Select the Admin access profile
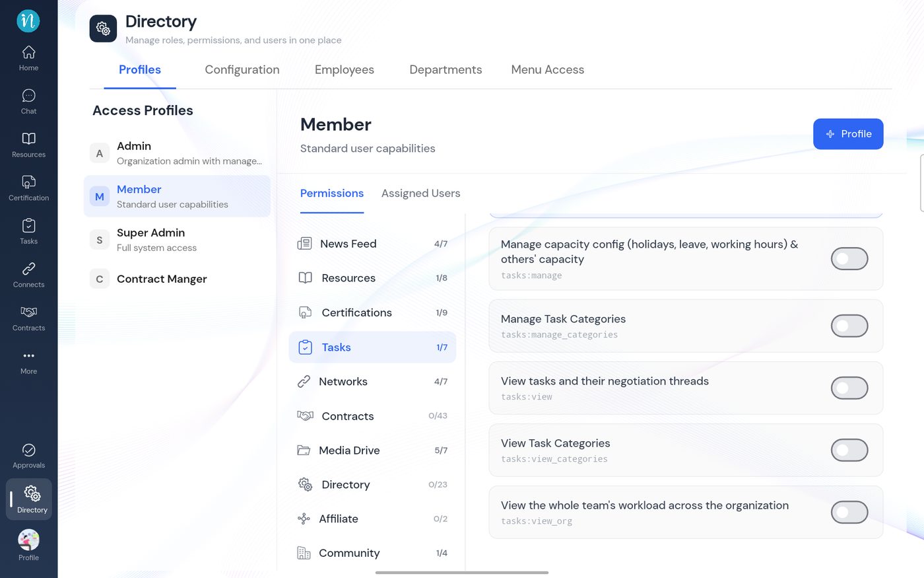This screenshot has height=578, width=924. click(x=177, y=153)
